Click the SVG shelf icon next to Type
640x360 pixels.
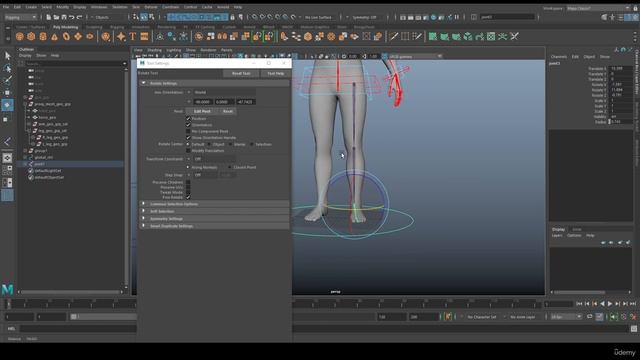tap(144, 37)
